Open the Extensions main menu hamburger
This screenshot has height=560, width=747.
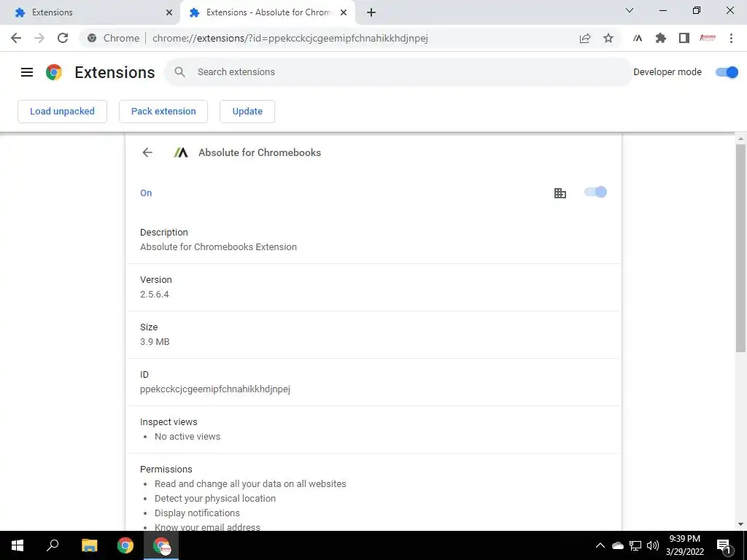(27, 72)
